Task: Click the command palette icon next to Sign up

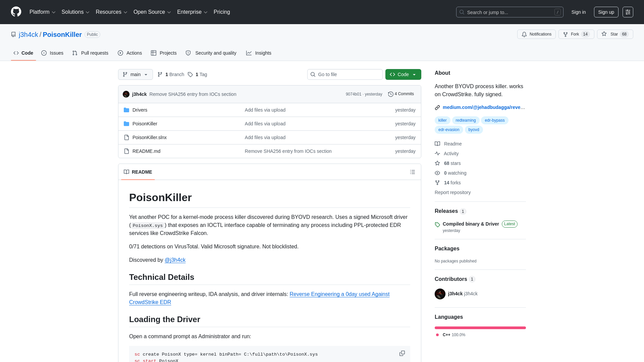Action: tap(628, 12)
